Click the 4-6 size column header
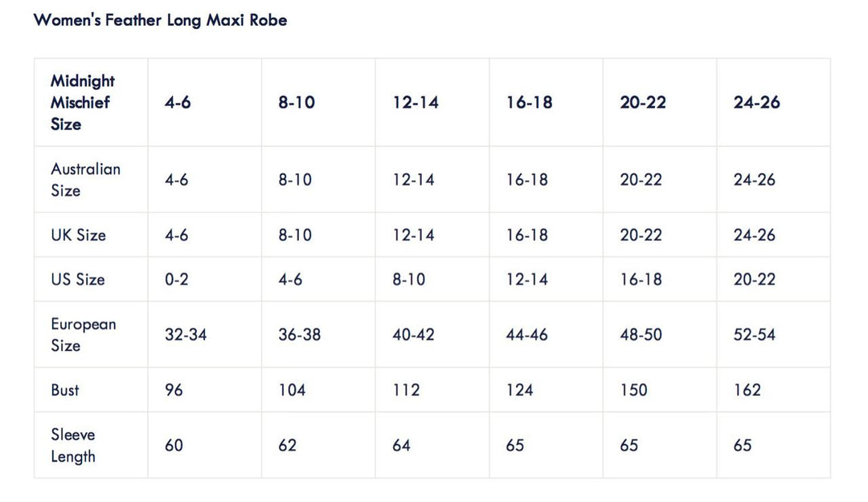Image resolution: width=868 pixels, height=502 pixels. (x=205, y=102)
